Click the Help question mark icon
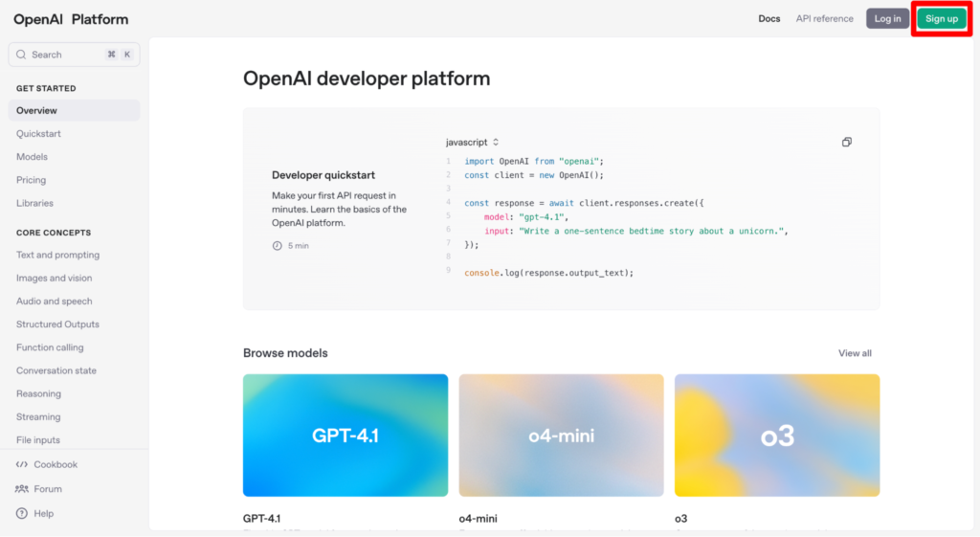 coord(22,514)
